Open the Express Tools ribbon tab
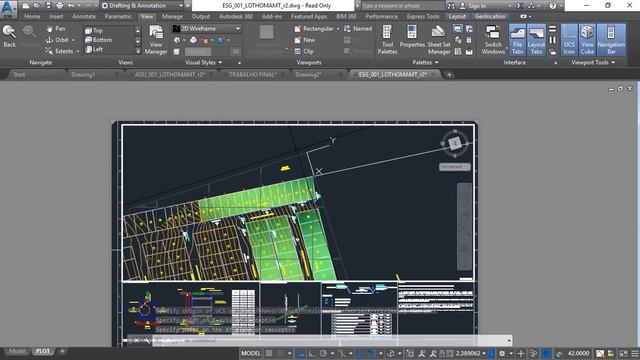Viewport: 640px width, 360px height. point(423,16)
